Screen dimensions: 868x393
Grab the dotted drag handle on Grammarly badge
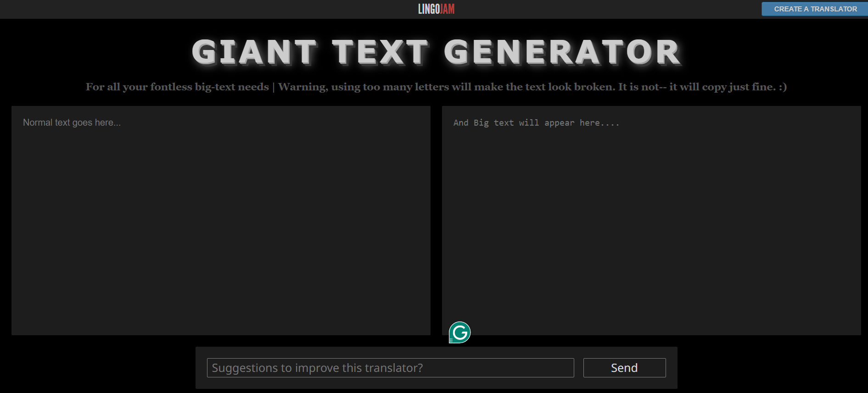451,340
